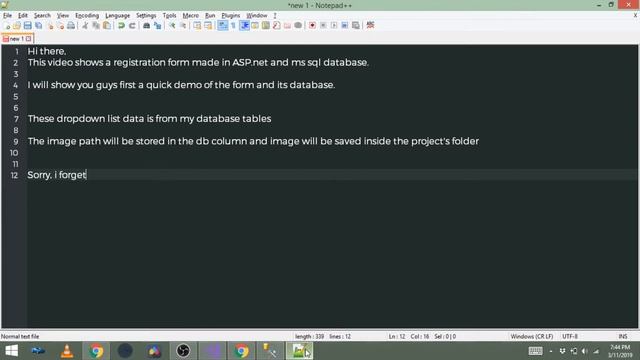The image size is (640, 360).
Task: Open Find with the binoculars icon
Action: click(146, 25)
